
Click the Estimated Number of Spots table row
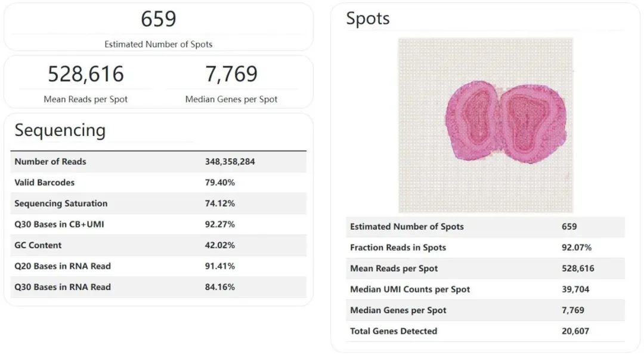485,227
